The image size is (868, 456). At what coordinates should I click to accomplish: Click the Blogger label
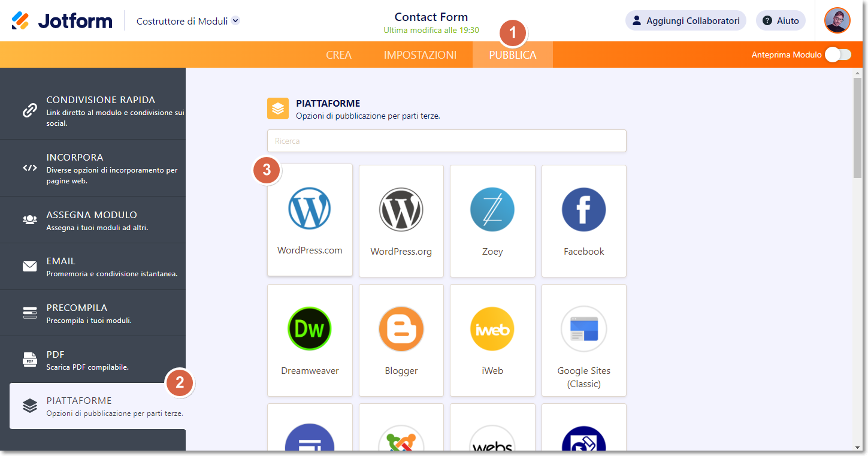[x=401, y=371]
